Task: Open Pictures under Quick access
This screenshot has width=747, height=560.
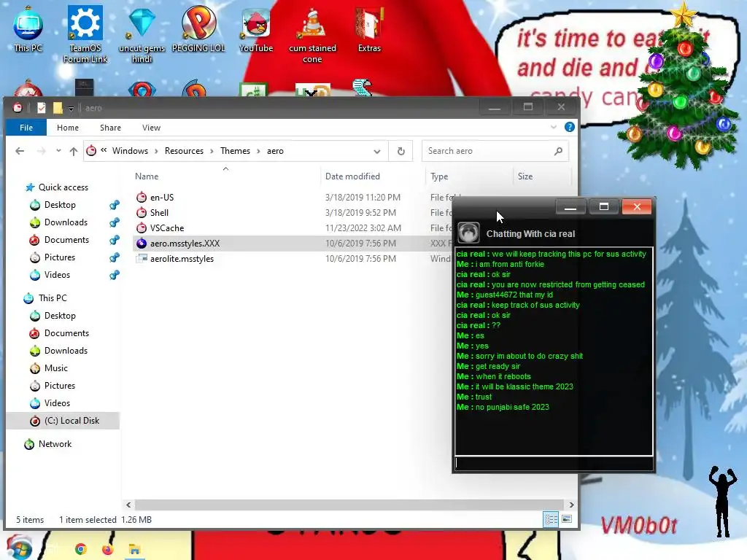Action: [x=60, y=257]
